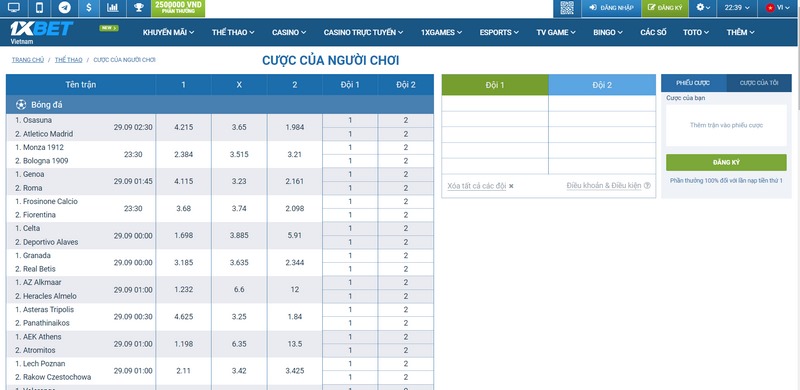
Task: Select draw odds 3.515 for Monza–Bologna
Action: point(239,154)
